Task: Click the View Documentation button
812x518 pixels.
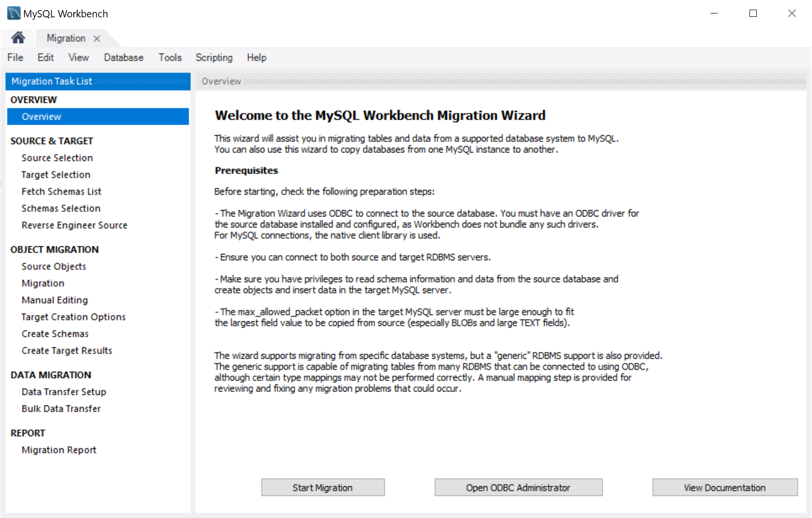Action: tap(725, 487)
